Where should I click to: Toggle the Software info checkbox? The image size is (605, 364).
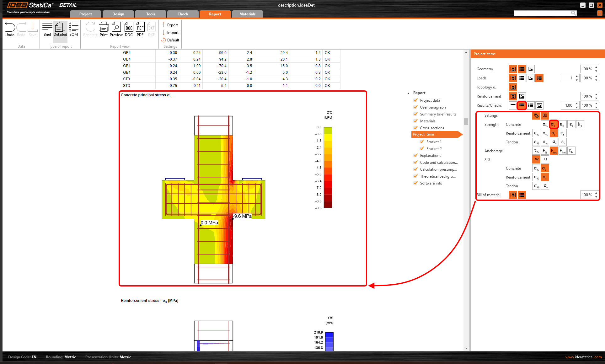(x=416, y=183)
